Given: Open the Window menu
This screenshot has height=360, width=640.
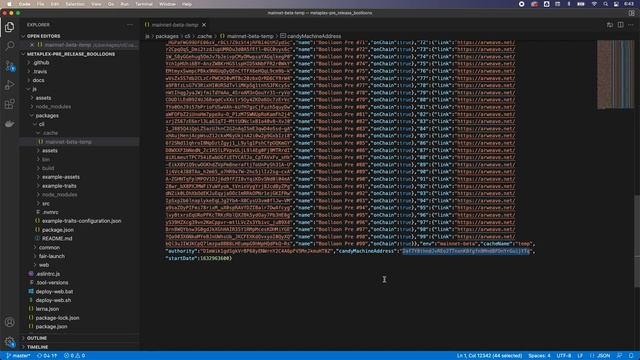Looking at the screenshot, I should tap(167, 4).
